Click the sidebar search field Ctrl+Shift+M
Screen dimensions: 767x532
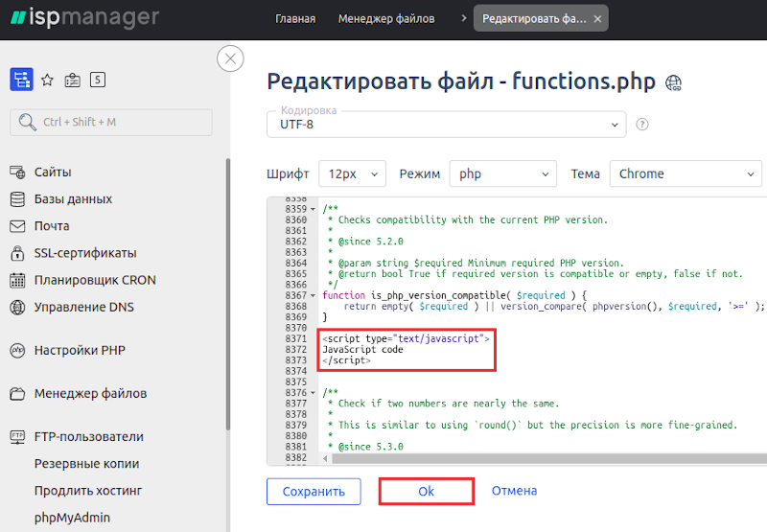point(111,123)
